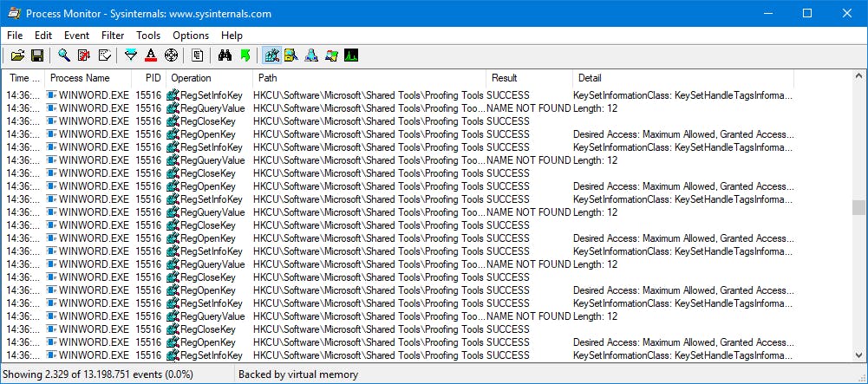
Task: Click 'Showing 2.329 of 13.198.751 events' status text
Action: (x=99, y=374)
